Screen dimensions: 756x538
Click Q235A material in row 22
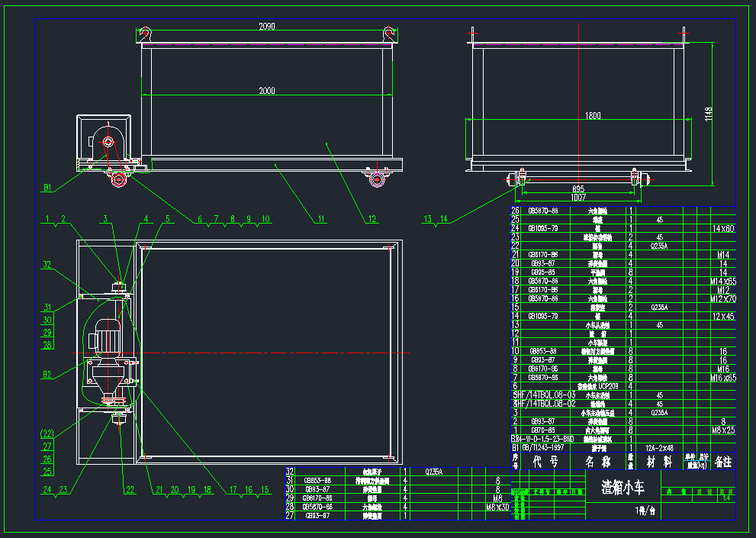[x=659, y=246]
